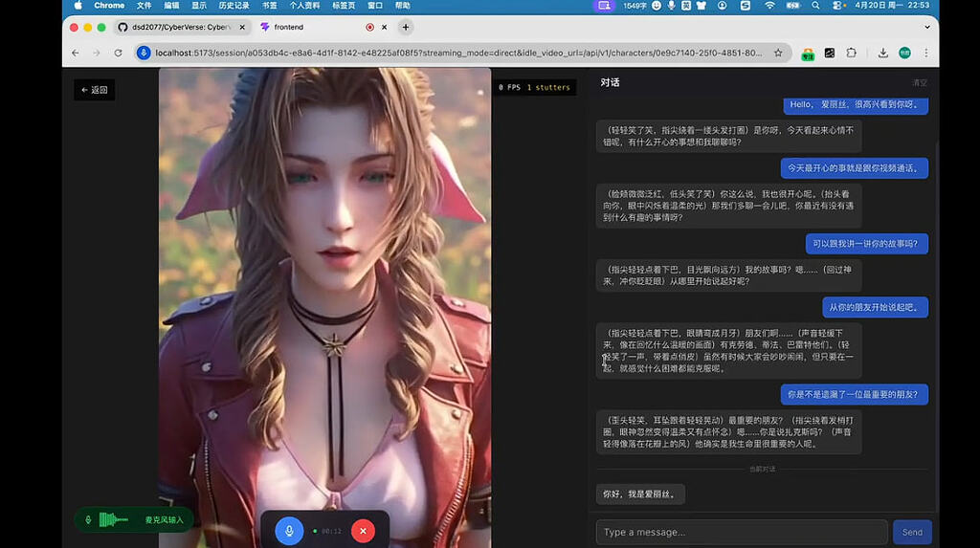Click the microphone menu bar icon
Viewport: 980px width, 548px height.
click(x=671, y=6)
